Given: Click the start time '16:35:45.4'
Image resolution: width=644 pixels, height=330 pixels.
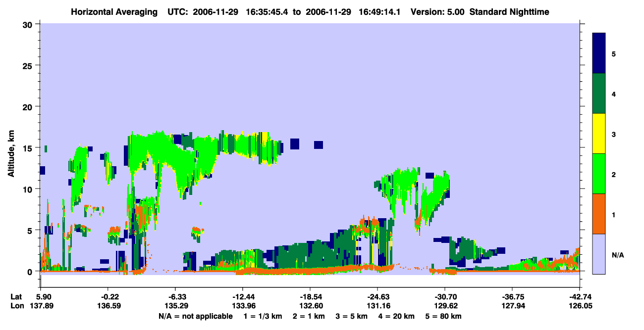Looking at the screenshot, I should coord(267,12).
